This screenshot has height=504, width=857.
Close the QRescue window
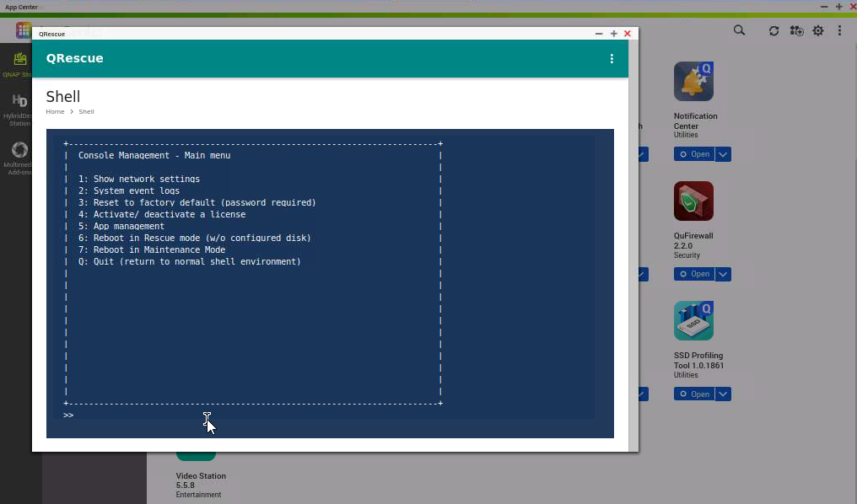628,34
